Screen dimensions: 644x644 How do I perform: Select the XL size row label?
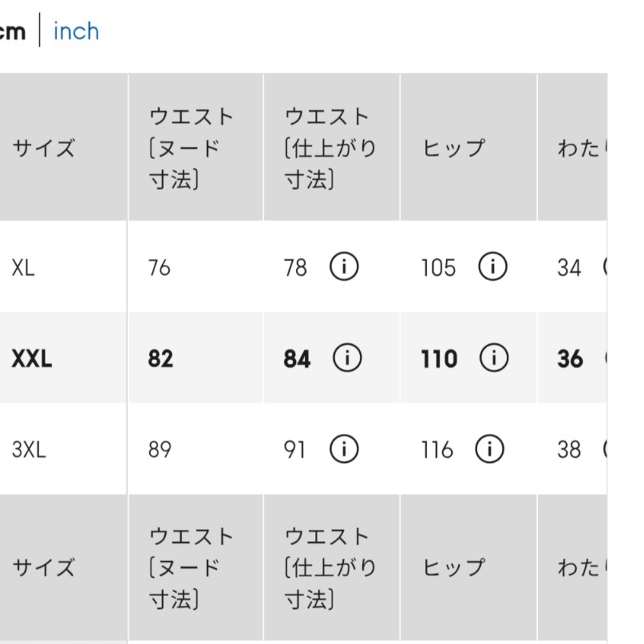(x=23, y=268)
